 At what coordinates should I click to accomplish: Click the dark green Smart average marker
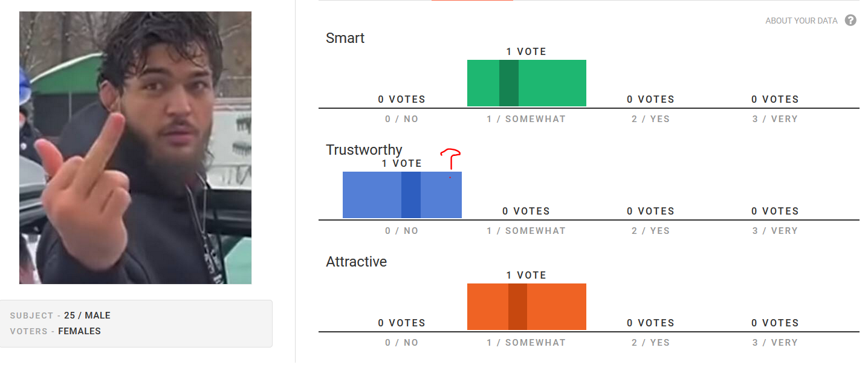509,83
